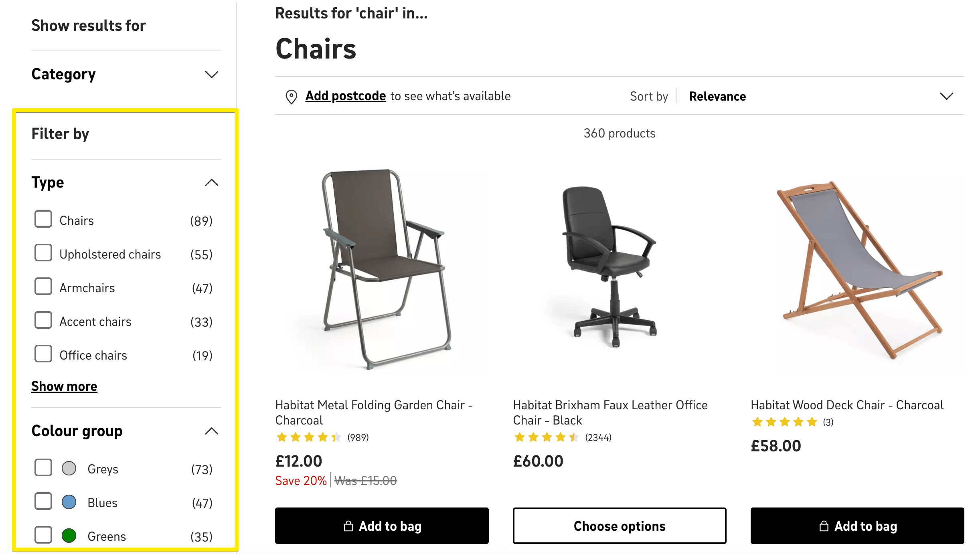This screenshot has width=980, height=554.
Task: Tick the Office chairs checkbox
Action: [x=43, y=354]
